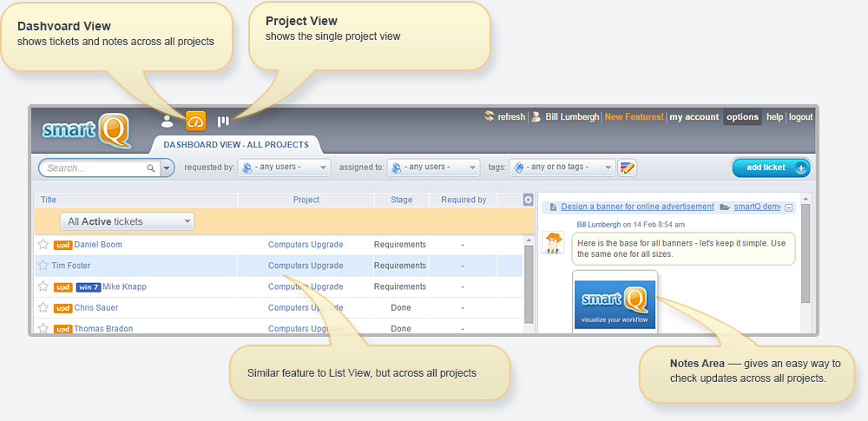Viewport: 868px width, 421px height.
Task: Click in the Search input field
Action: (x=95, y=168)
